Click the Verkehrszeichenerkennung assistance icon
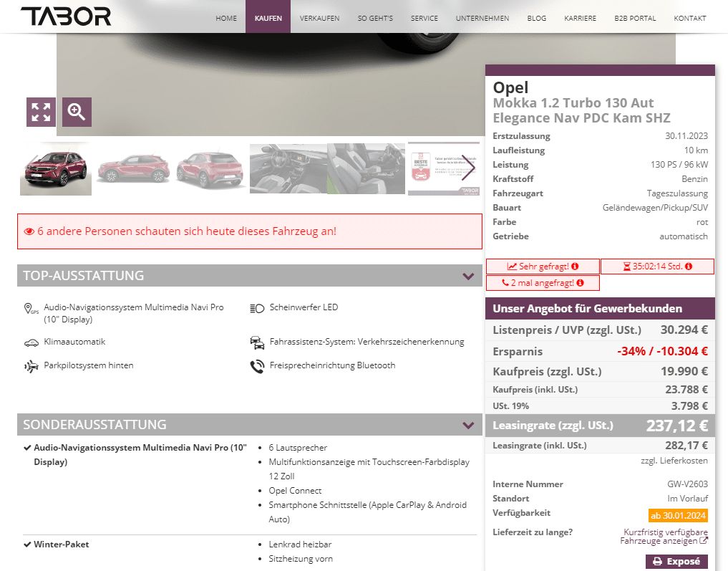 [x=257, y=343]
